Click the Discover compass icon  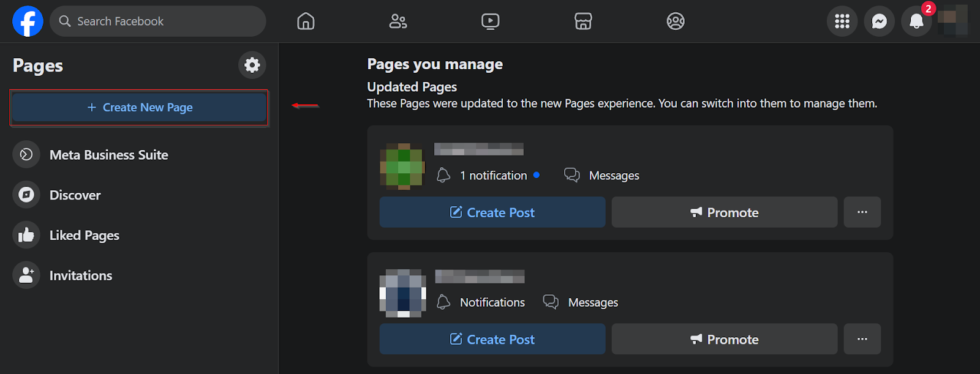pyautogui.click(x=26, y=195)
